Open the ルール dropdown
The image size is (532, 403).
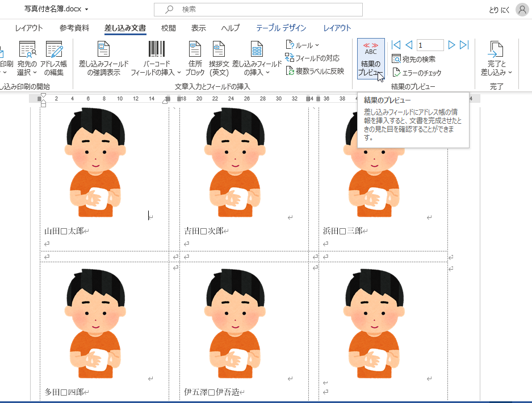[x=304, y=44]
